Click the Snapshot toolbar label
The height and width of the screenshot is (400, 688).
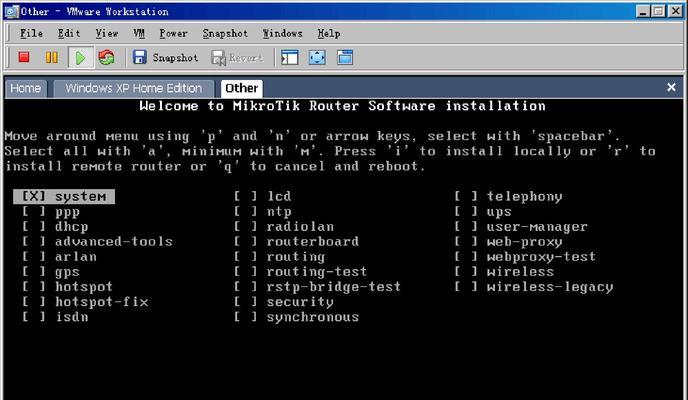tap(176, 57)
